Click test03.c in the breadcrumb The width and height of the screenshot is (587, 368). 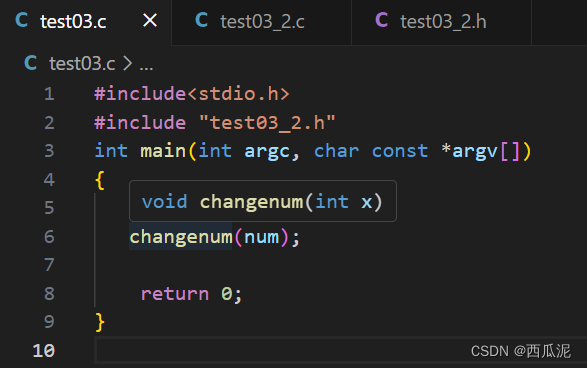(x=82, y=64)
